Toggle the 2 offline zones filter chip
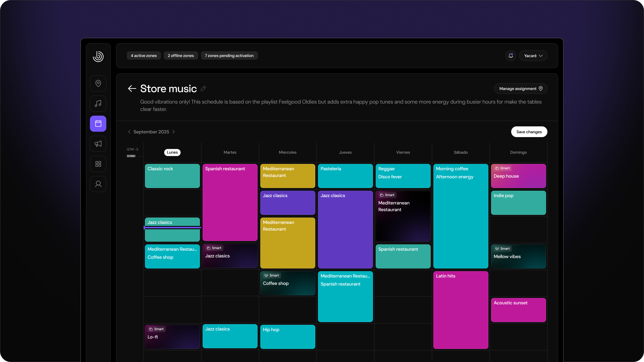Viewport: 644px width, 362px height. coord(180,55)
